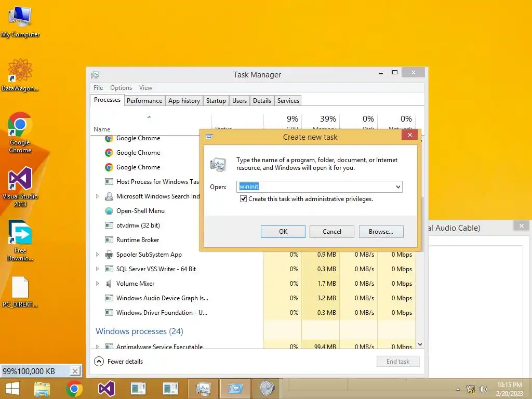Sort by the Memory column header
Screen dimensions: 532x399
pos(321,123)
